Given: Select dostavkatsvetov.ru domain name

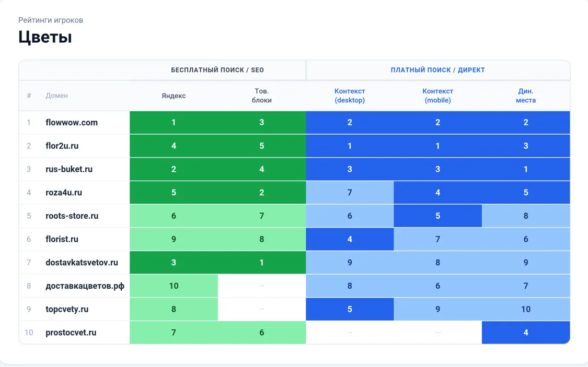Looking at the screenshot, I should pyautogui.click(x=82, y=263).
